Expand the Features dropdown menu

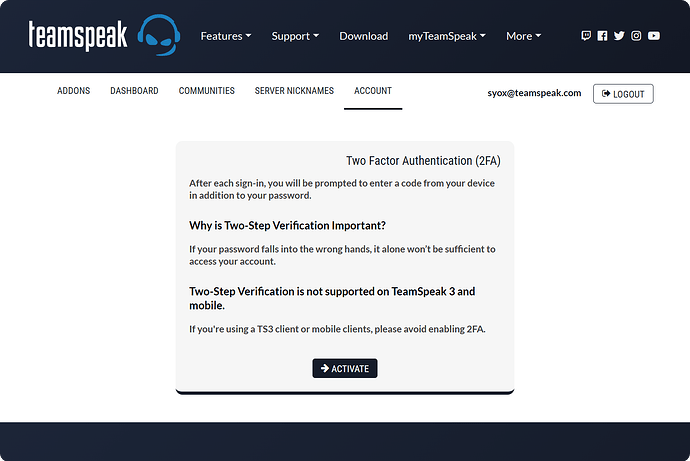pos(225,36)
